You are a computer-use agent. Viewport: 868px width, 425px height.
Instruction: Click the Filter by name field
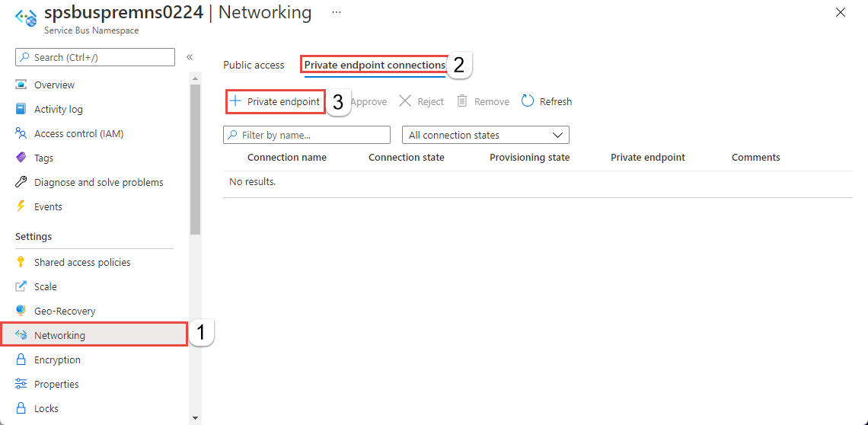307,135
